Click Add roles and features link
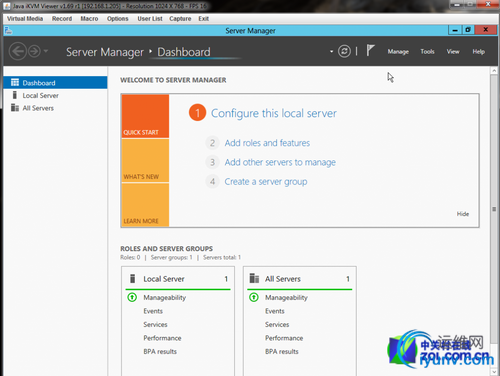The height and width of the screenshot is (376, 500). [267, 143]
